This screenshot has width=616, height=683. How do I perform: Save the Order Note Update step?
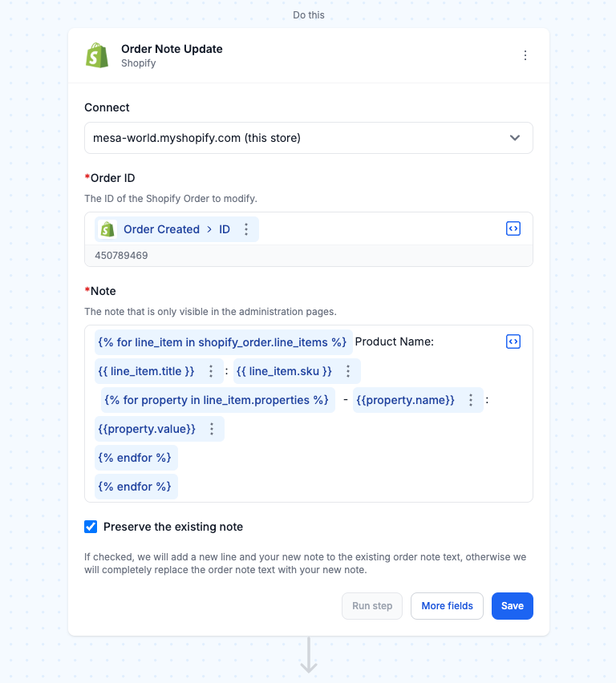pos(513,606)
